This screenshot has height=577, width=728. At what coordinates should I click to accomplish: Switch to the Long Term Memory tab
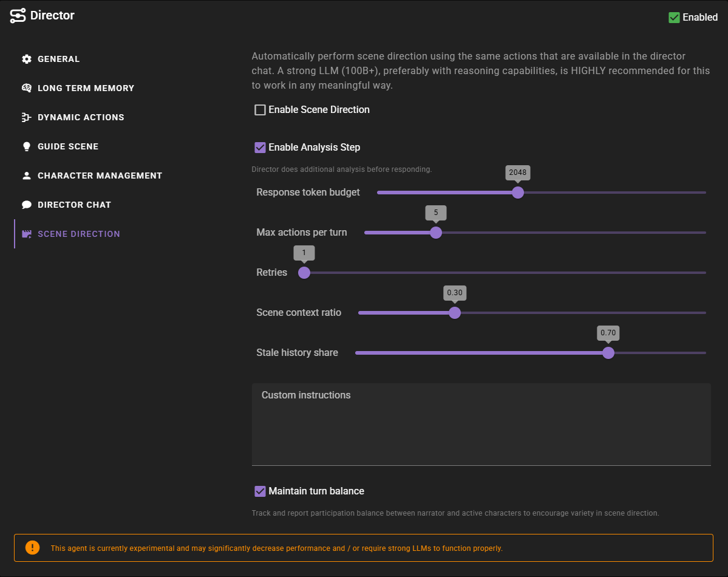point(86,88)
